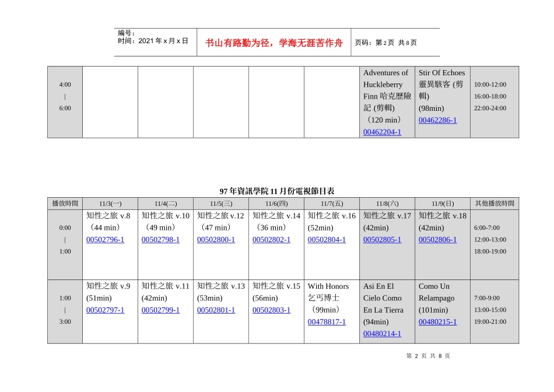The height and width of the screenshot is (392, 554).
Task: Open link 00502796-1 under 知性之旅 v.8
Action: (x=106, y=240)
